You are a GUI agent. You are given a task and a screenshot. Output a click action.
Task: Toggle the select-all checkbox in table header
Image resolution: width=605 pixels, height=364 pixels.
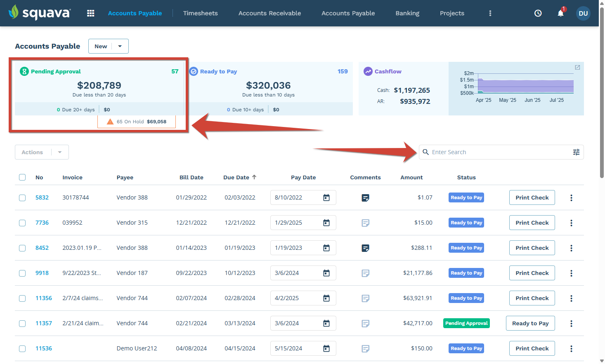point(22,177)
